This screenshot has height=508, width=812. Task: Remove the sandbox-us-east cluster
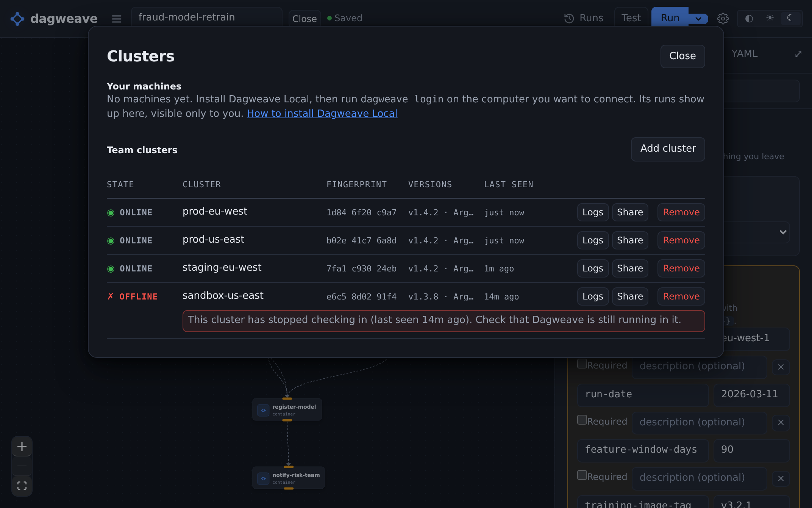click(681, 296)
